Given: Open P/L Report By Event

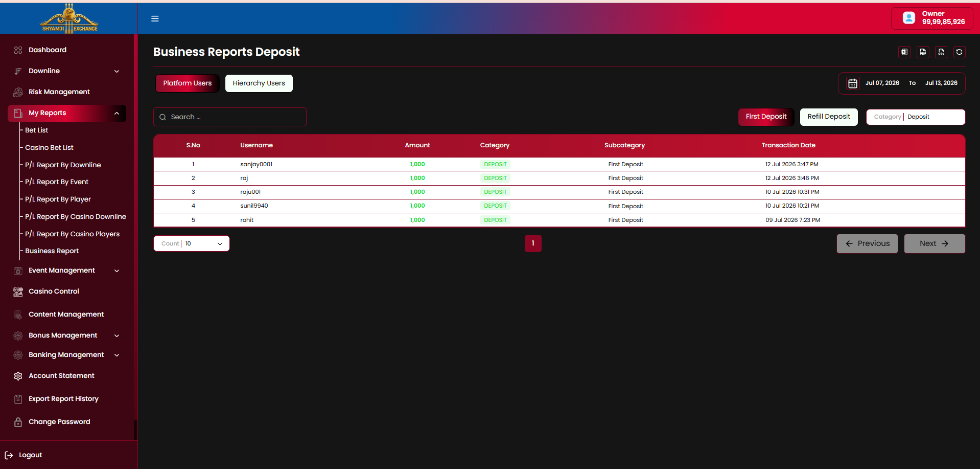Looking at the screenshot, I should point(57,182).
